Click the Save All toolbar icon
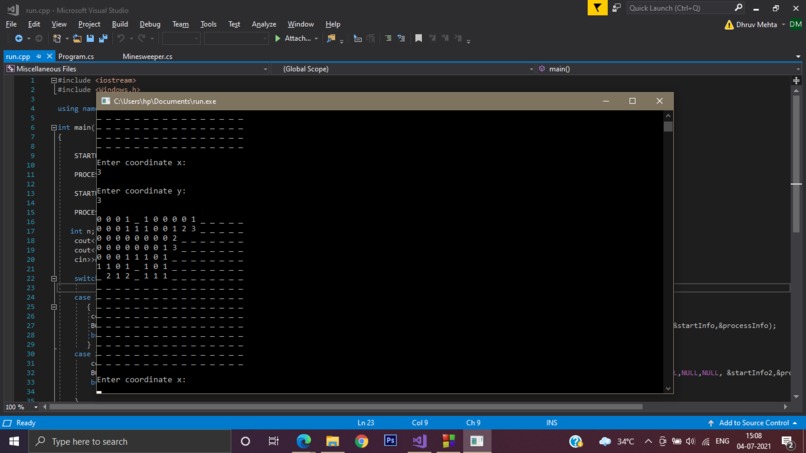806x453 pixels. click(103, 39)
